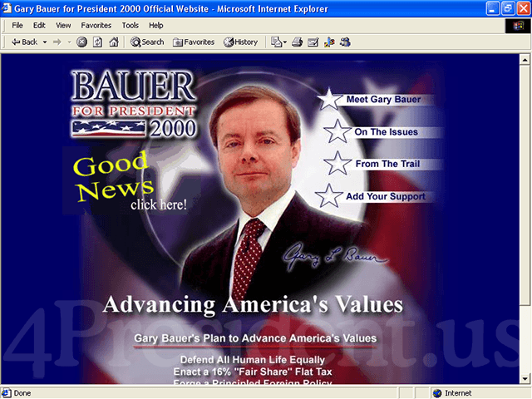Image resolution: width=532 pixels, height=399 pixels.
Task: Follow the From The Trail link
Action: point(387,164)
